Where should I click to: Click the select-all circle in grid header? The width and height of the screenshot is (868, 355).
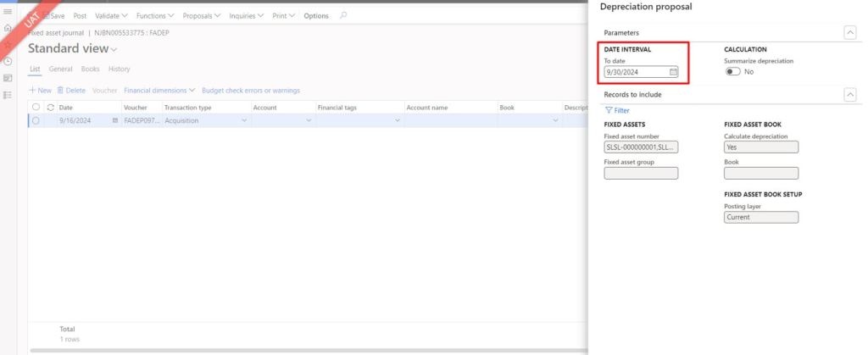36,108
